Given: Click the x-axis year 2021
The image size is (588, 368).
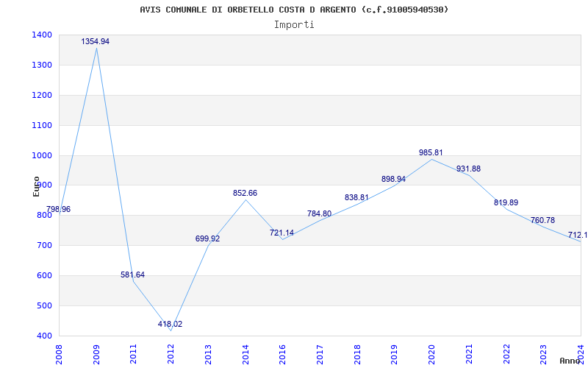Looking at the screenshot, I should 469,354.
